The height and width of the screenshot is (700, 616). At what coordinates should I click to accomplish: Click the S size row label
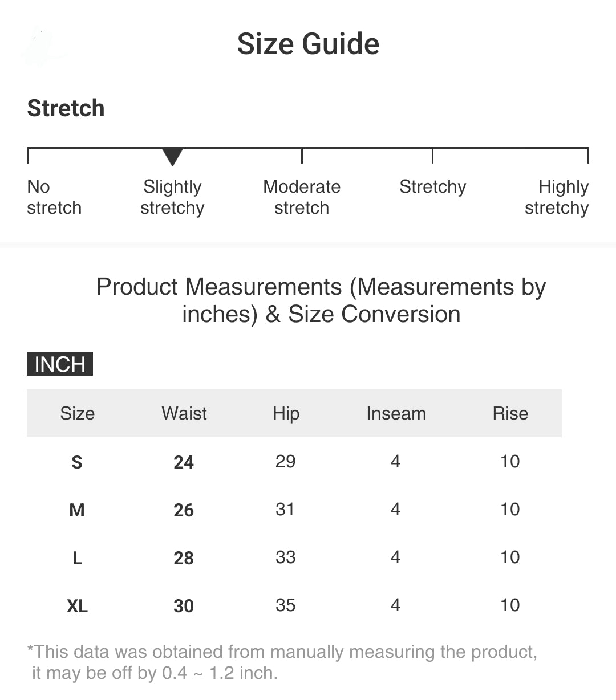[x=77, y=462]
